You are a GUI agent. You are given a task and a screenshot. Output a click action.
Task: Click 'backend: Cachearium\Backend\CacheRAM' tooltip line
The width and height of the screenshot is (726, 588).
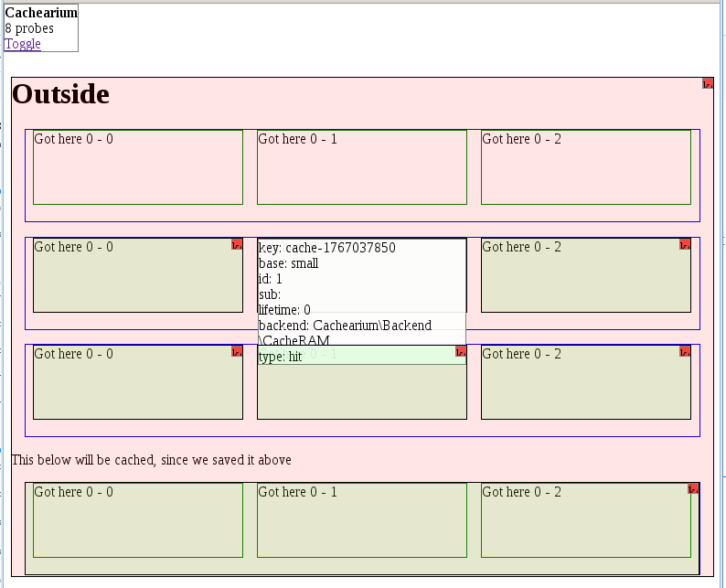pyautogui.click(x=345, y=333)
